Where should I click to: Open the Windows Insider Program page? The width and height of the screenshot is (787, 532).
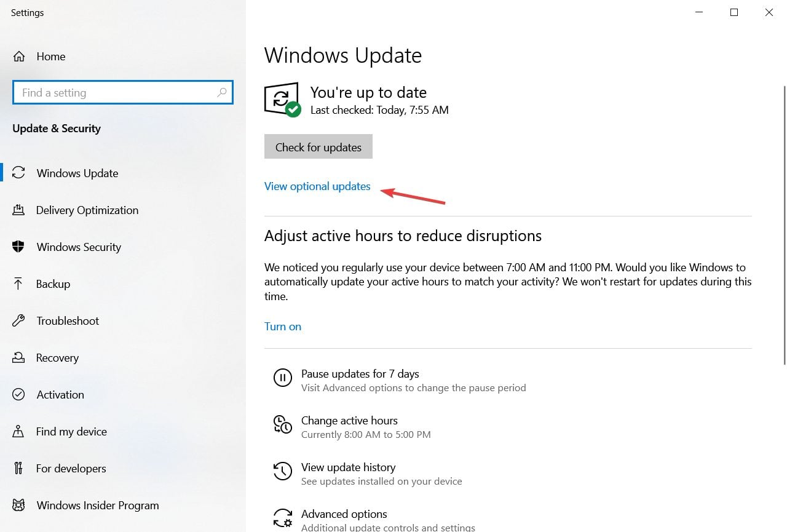[x=97, y=505]
